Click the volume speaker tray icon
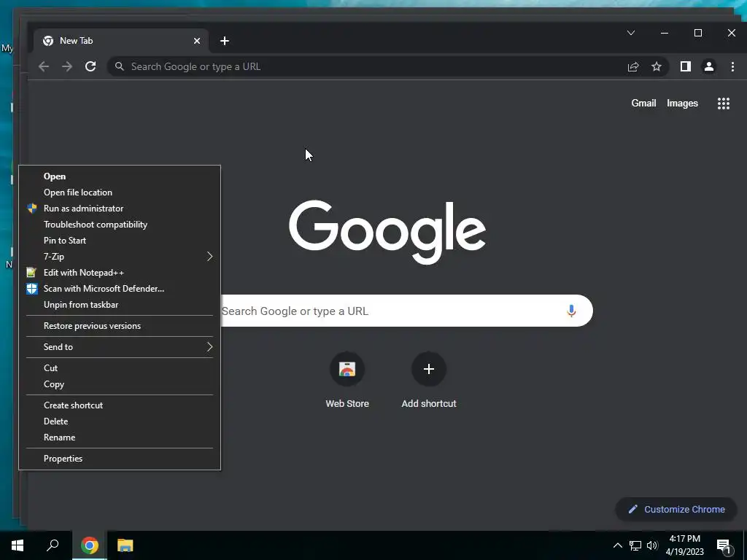 (x=652, y=545)
